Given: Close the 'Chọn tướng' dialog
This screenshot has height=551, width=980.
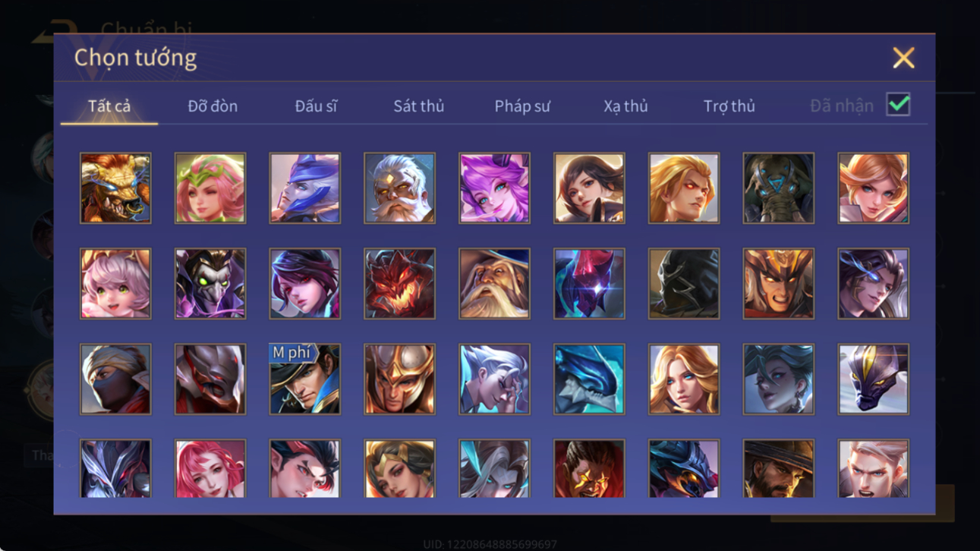Looking at the screenshot, I should [903, 58].
